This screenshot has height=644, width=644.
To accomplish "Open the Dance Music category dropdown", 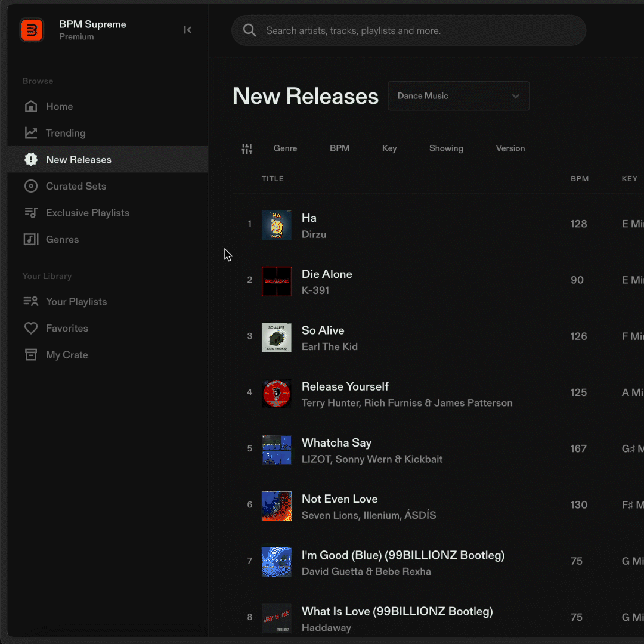I will tap(459, 95).
